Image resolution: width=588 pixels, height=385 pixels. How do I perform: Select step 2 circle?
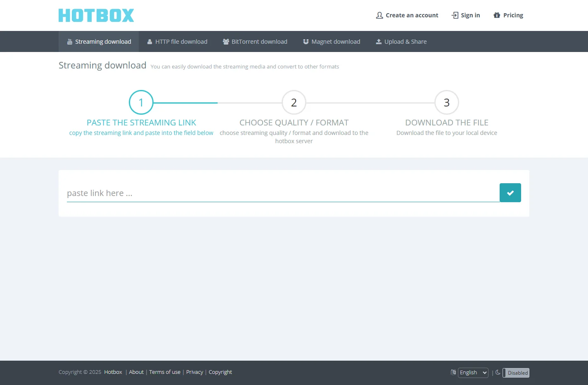(x=294, y=102)
